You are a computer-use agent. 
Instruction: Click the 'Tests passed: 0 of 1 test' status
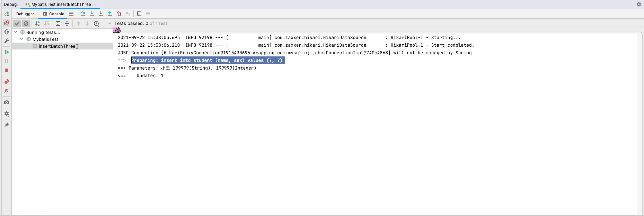pos(141,24)
